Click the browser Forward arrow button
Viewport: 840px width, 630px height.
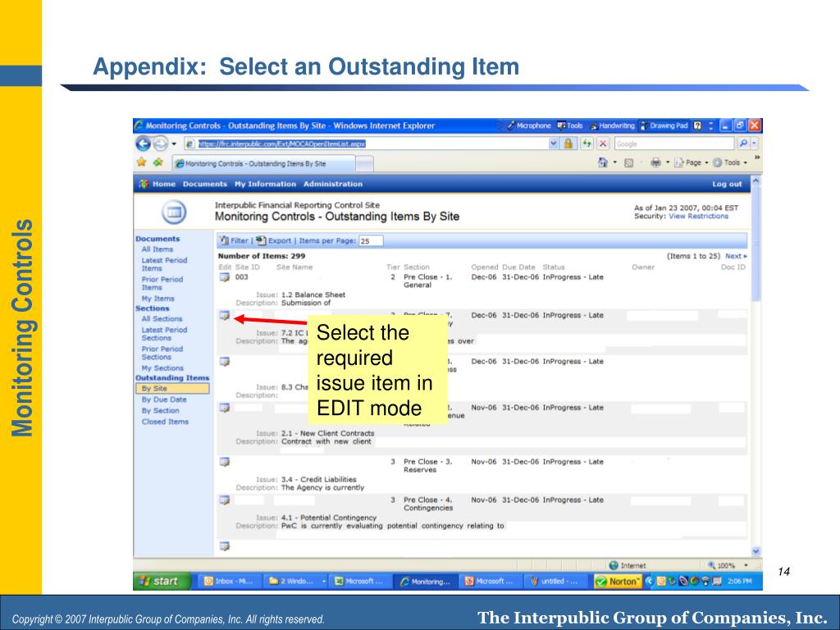click(x=160, y=144)
